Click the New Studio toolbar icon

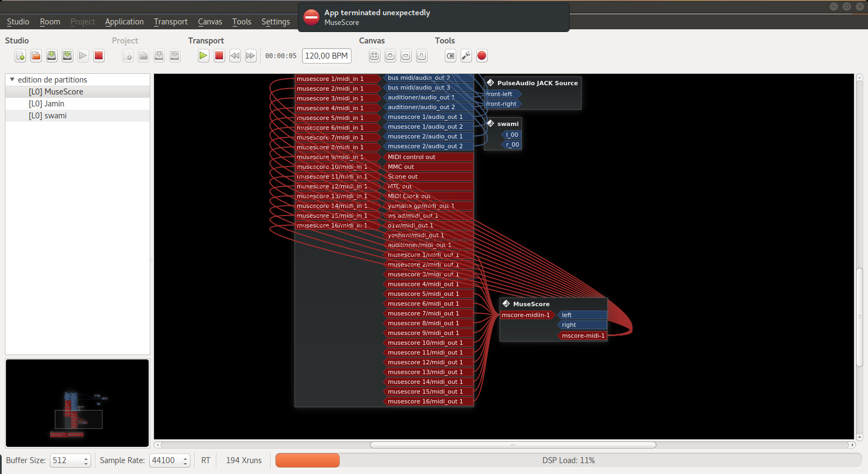coord(21,55)
